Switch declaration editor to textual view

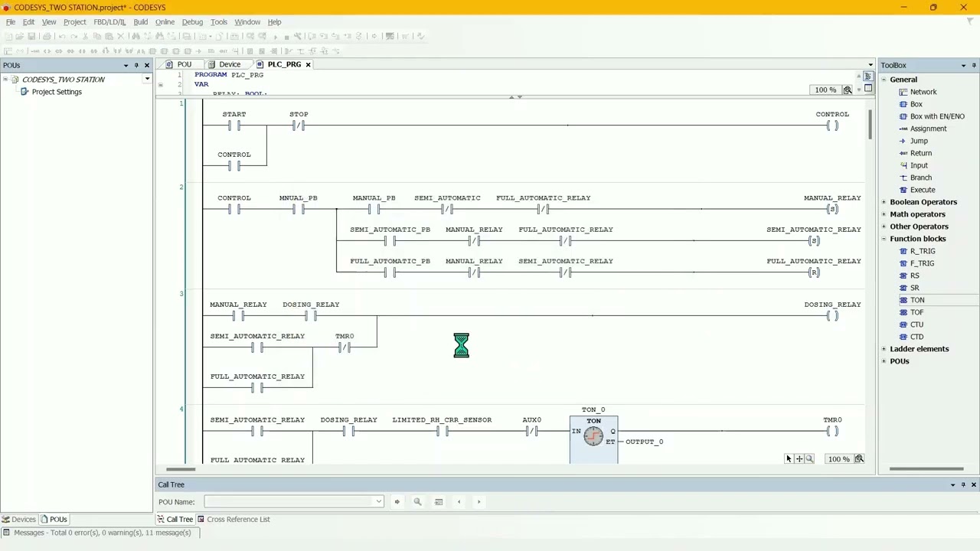point(868,77)
